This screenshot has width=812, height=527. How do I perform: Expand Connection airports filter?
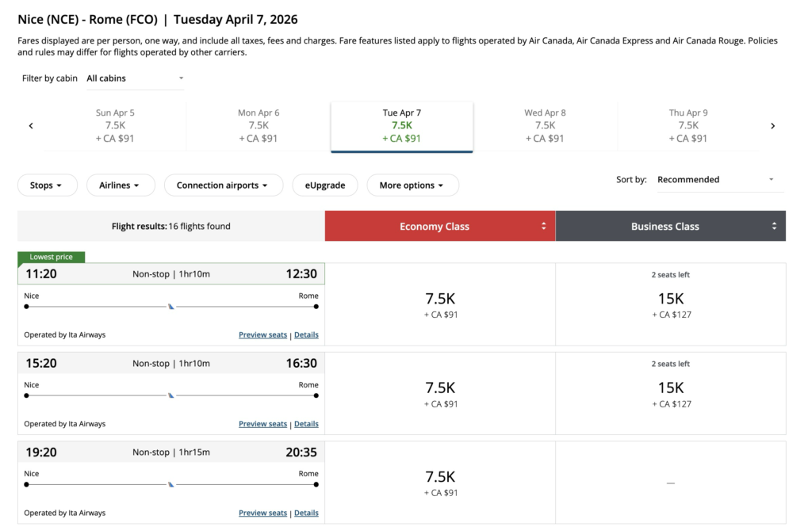click(223, 185)
